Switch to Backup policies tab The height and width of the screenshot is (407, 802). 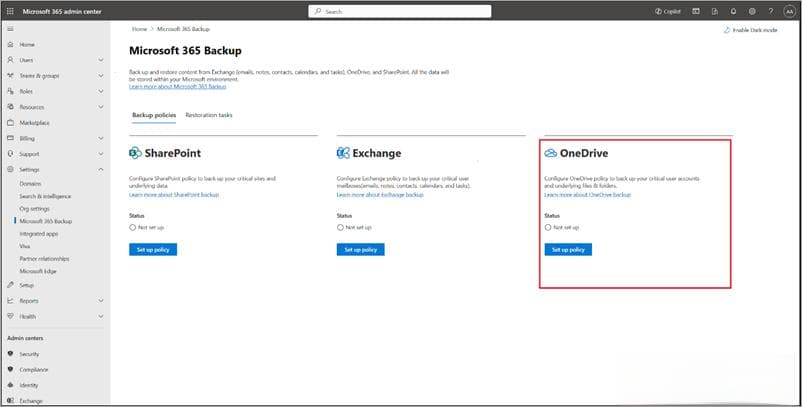(x=154, y=115)
